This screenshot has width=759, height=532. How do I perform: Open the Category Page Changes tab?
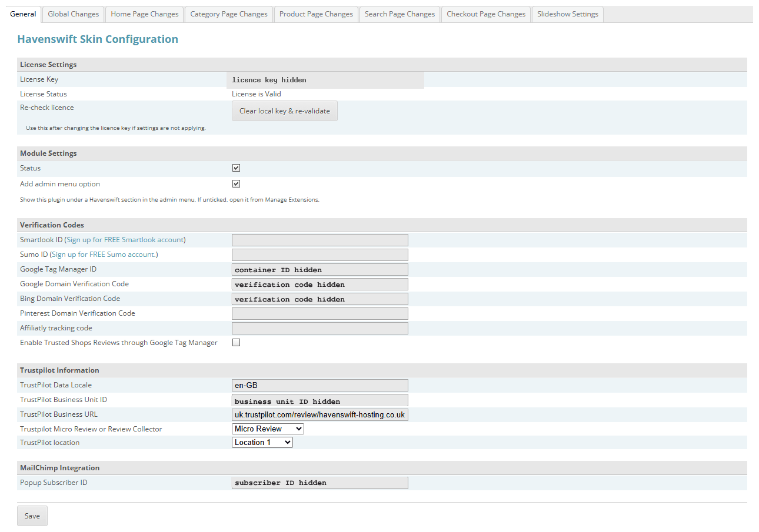coord(229,14)
